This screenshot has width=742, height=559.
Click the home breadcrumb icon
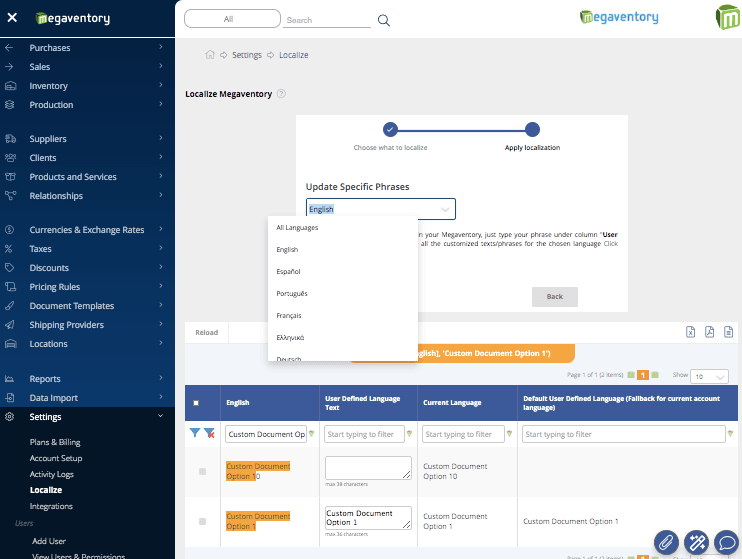click(210, 55)
